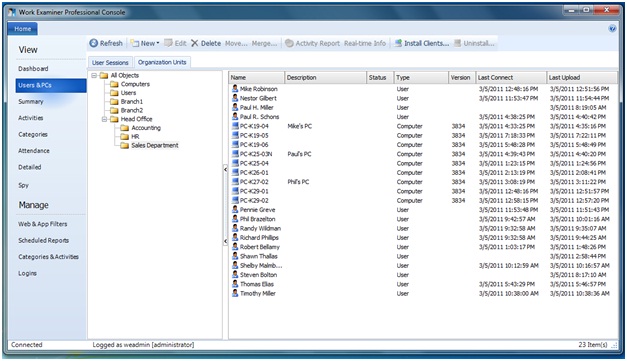The image size is (627, 361).
Task: Click the user icon beside Timothy Miller
Action: 235,293
